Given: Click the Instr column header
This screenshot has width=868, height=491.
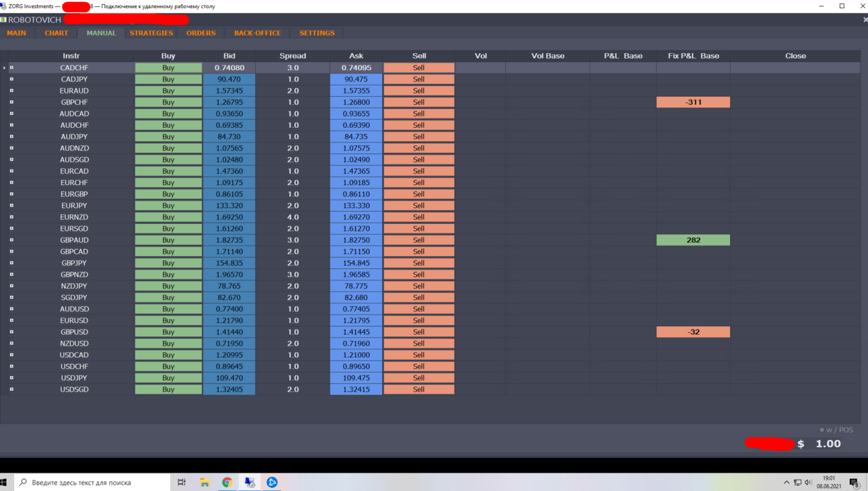Looking at the screenshot, I should pos(71,56).
